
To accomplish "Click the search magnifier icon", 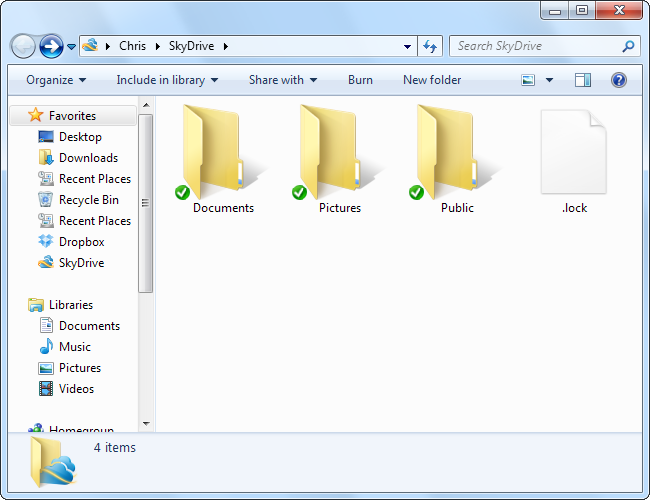I will coord(628,46).
